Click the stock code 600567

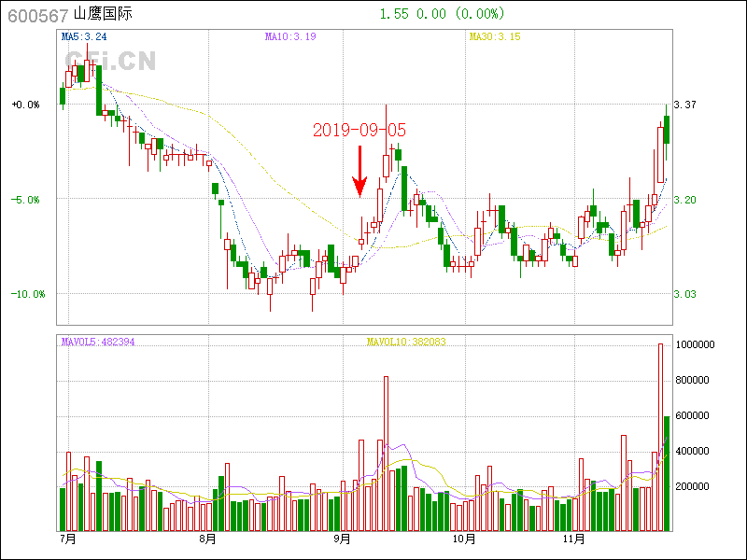tap(38, 16)
